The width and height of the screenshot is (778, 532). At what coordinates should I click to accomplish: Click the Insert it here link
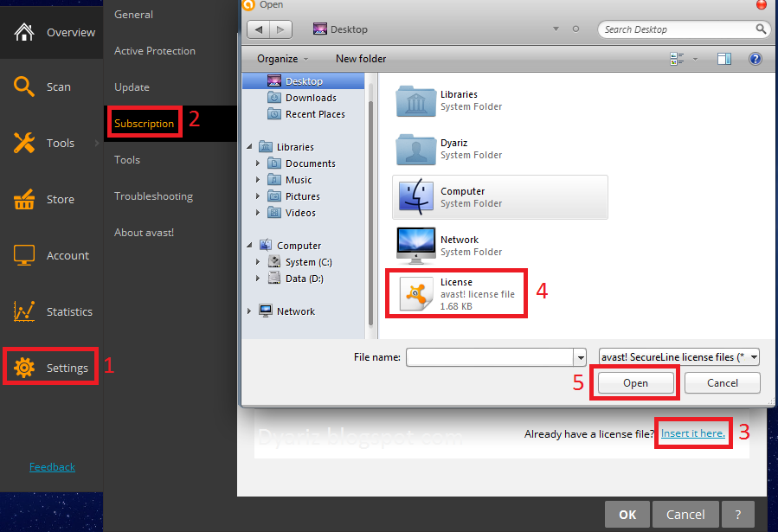[692, 433]
